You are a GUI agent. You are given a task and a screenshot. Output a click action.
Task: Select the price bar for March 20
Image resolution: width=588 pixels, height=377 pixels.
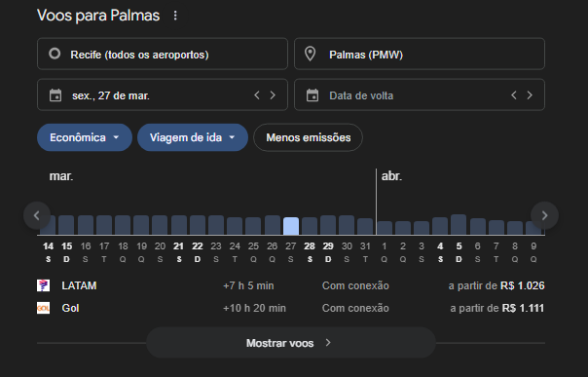160,225
